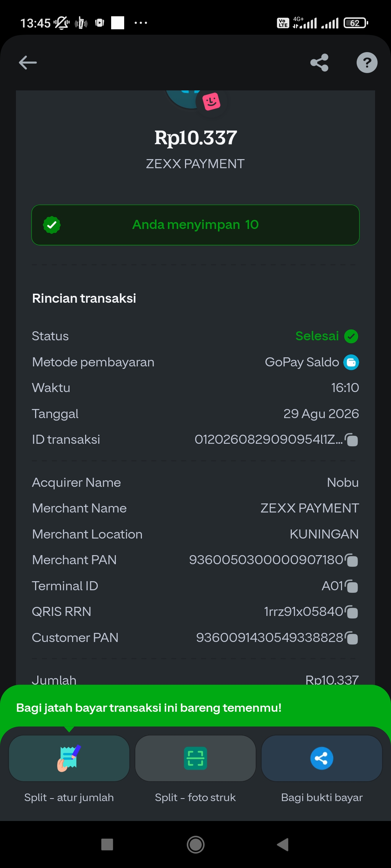Screen dimensions: 391x868
Task: Tap the Anda menyimpan 10 banner
Action: click(195, 225)
